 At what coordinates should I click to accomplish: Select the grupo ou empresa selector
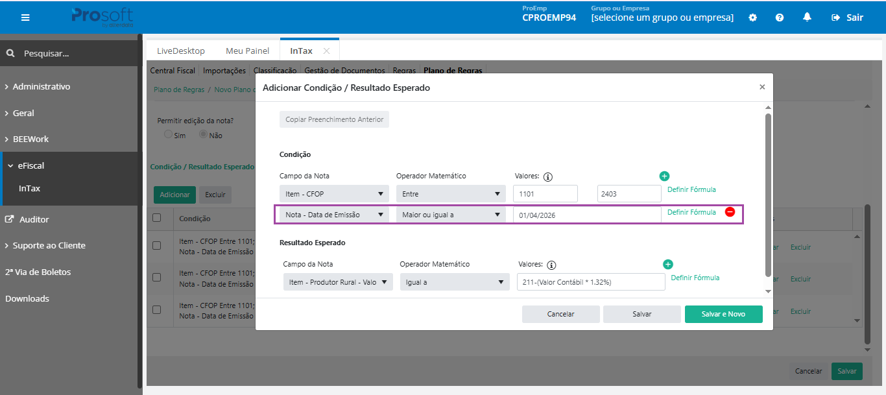(x=662, y=18)
